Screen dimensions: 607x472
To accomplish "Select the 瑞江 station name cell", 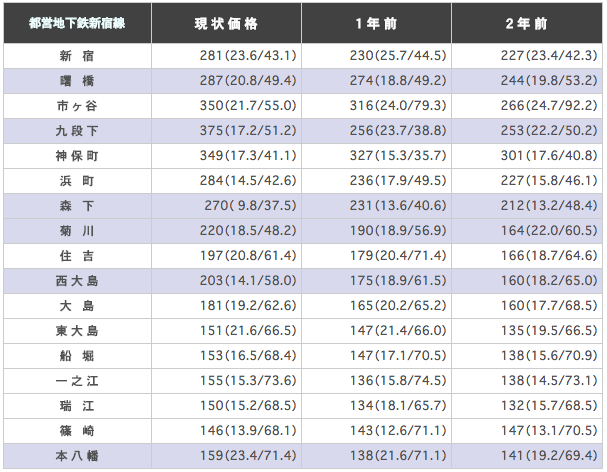I will point(77,406).
